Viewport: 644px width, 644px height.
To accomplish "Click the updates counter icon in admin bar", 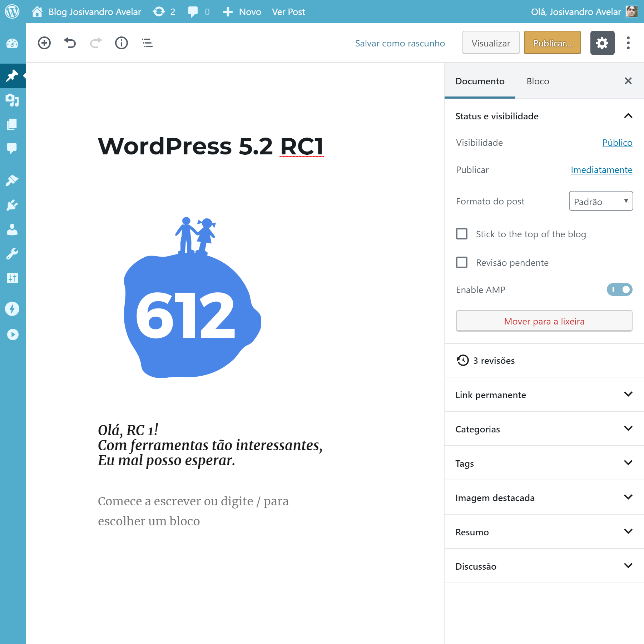I will point(164,12).
